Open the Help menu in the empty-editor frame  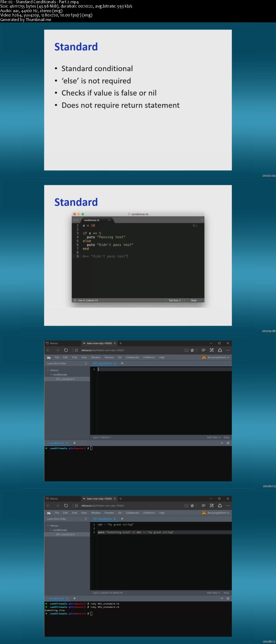tap(162, 357)
